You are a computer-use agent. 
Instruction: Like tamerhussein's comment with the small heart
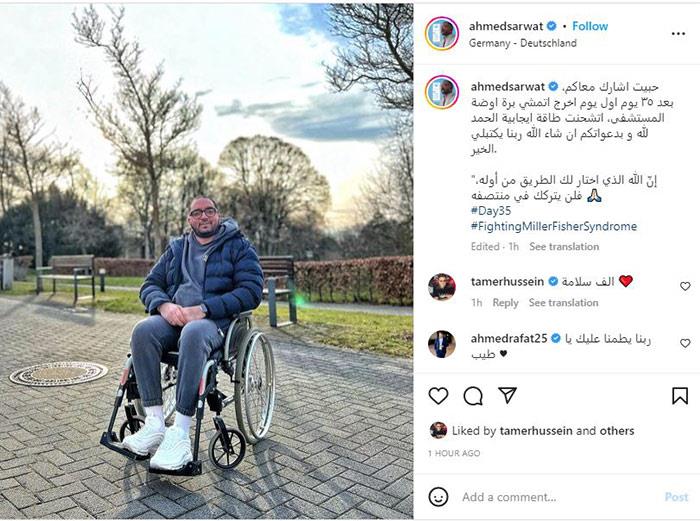pos(685,286)
